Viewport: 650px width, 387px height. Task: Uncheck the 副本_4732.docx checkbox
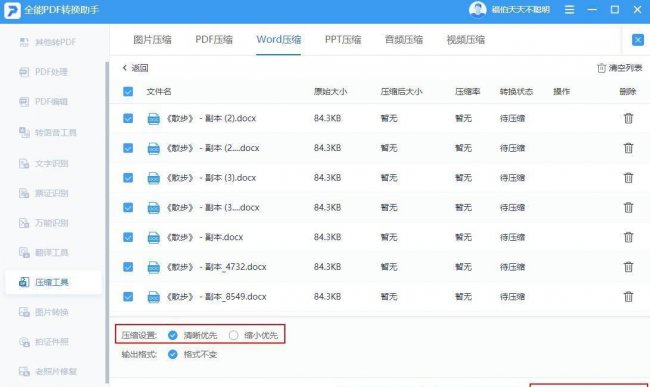coord(128,267)
